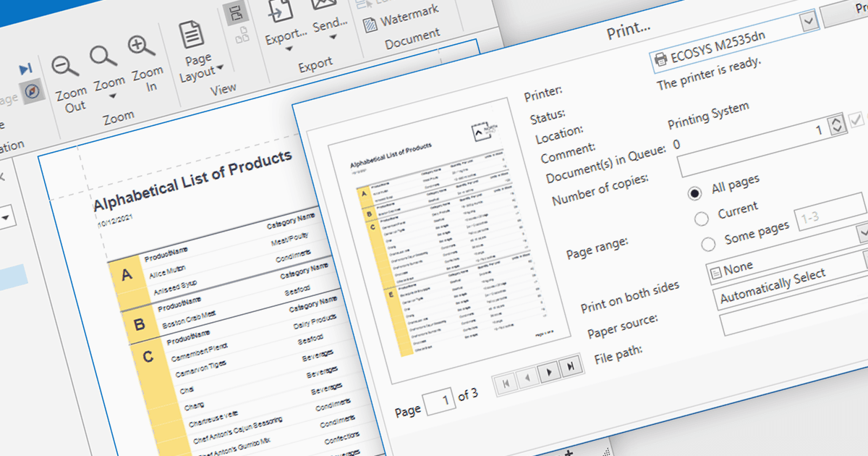Click 'Dairy Products' category text
This screenshot has height=456, width=868.
coord(315,321)
